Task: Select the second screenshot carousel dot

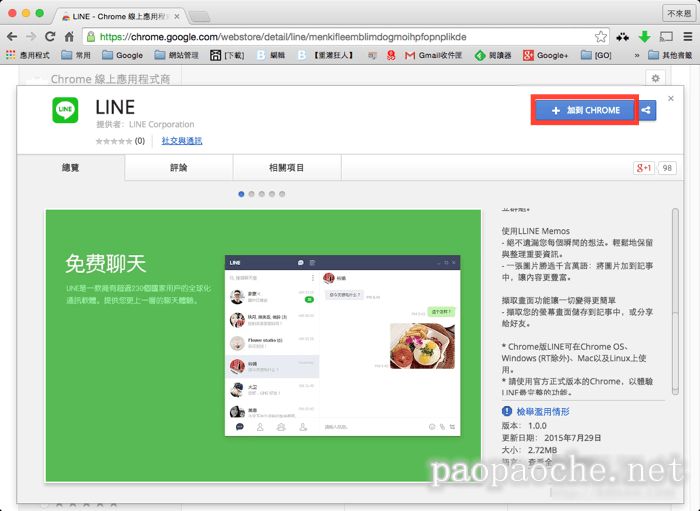Action: pos(251,194)
